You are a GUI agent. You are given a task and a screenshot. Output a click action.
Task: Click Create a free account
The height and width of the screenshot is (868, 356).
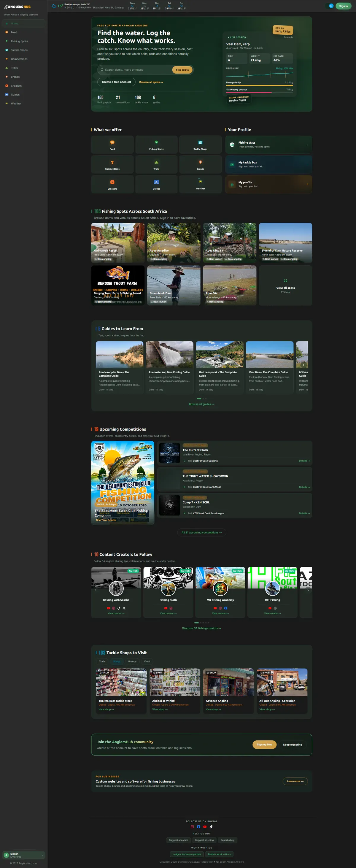click(x=117, y=82)
